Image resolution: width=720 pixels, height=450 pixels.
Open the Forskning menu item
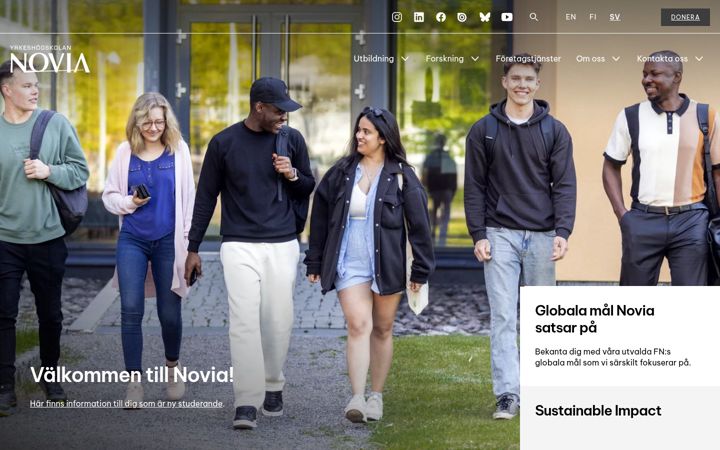444,59
